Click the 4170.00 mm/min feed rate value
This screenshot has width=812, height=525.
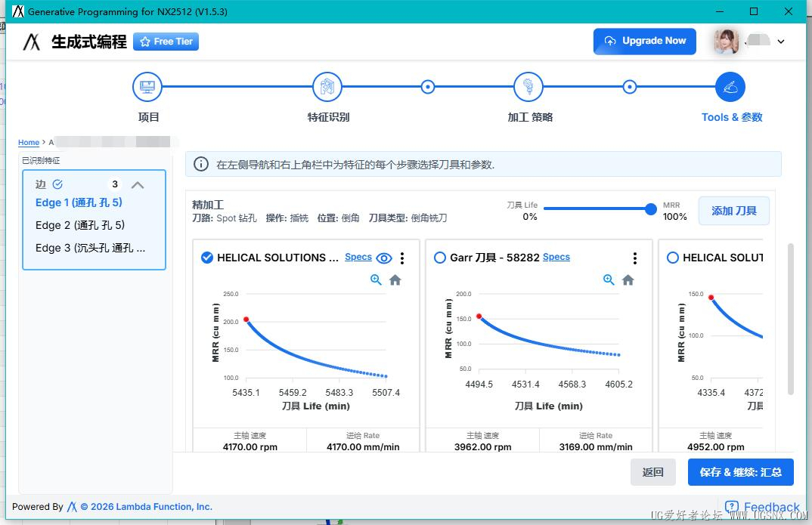363,447
